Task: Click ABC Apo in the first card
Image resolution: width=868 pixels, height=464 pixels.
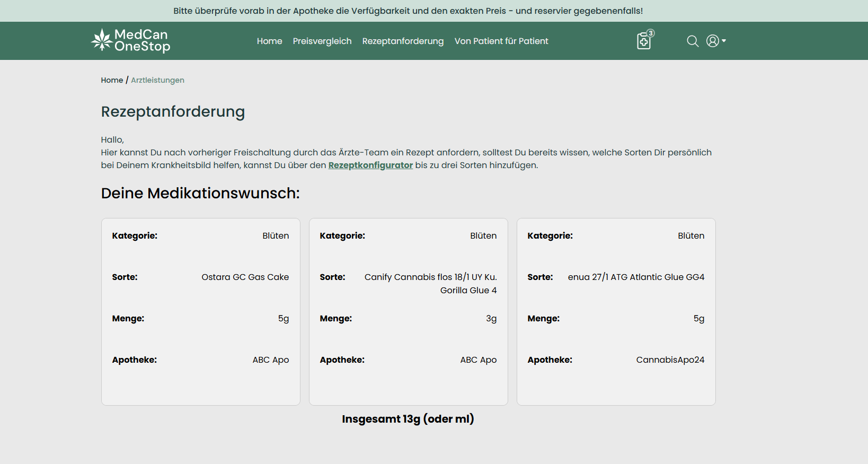Action: tap(270, 360)
